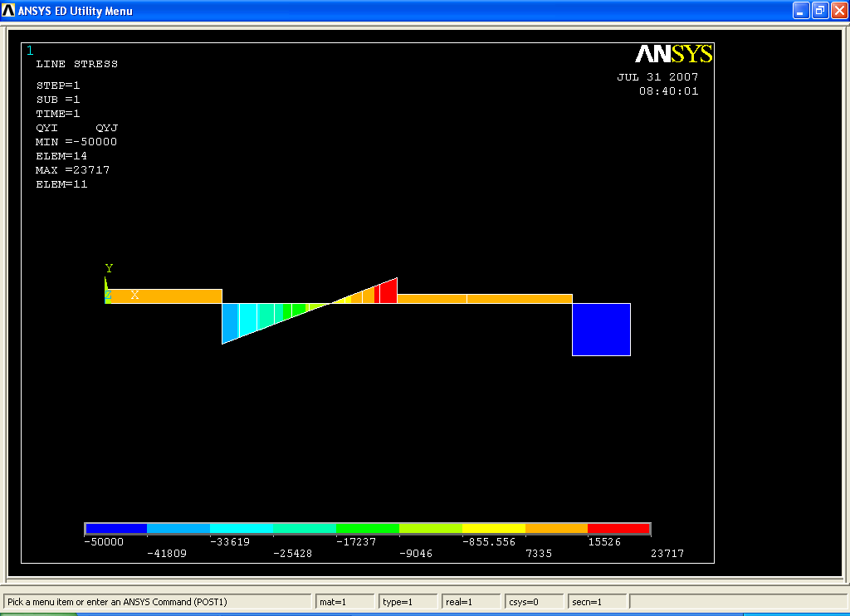Image resolution: width=850 pixels, height=616 pixels.
Task: Click legend value '-9046'
Action: coord(416,554)
